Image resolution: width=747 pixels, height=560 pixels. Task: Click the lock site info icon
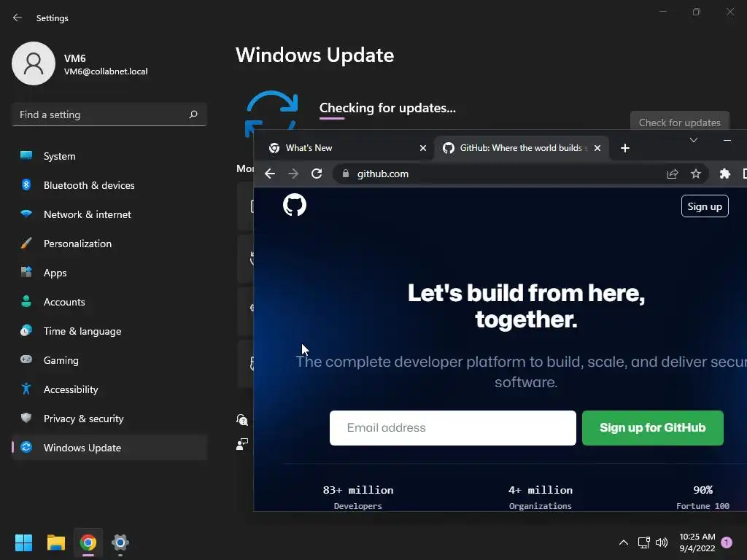(346, 174)
